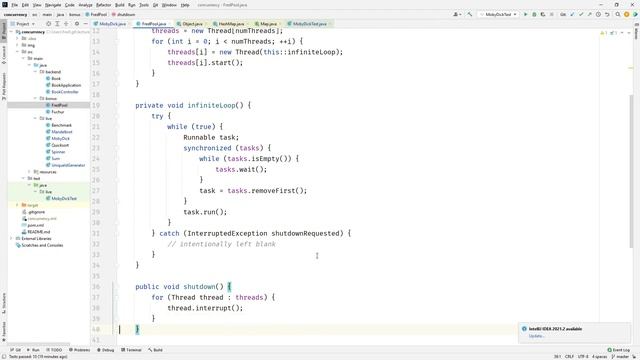Click Collapse All icon in Project panel
The width and height of the screenshot is (640, 360).
66,24
